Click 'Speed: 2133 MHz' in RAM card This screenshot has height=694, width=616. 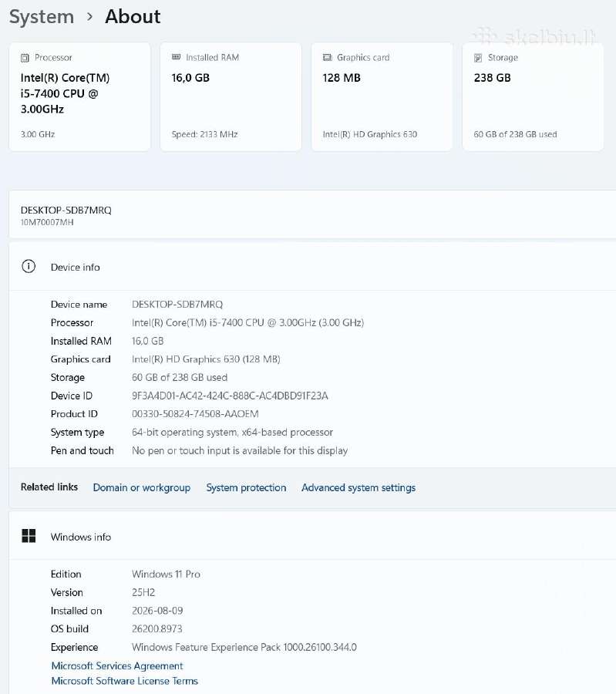pyautogui.click(x=205, y=134)
